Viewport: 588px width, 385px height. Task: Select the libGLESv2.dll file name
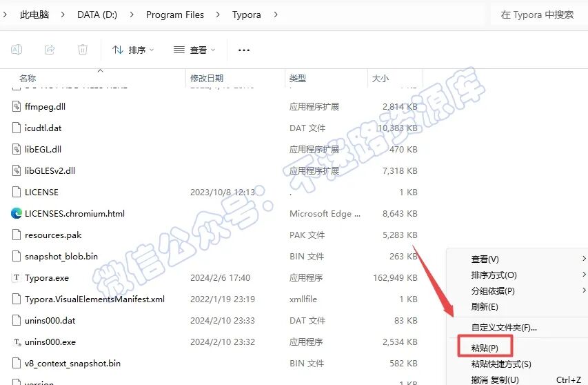50,170
